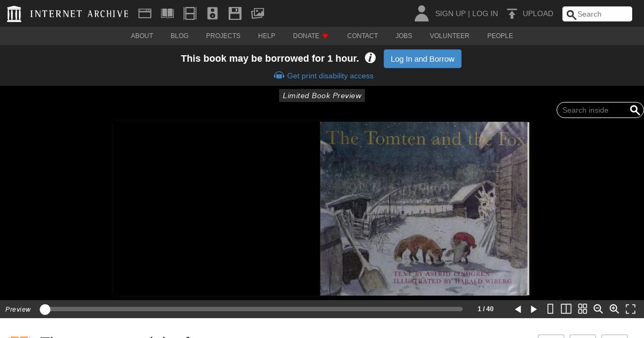Image resolution: width=644 pixels, height=338 pixels.
Task: Switch to two-page view
Action: tap(566, 309)
